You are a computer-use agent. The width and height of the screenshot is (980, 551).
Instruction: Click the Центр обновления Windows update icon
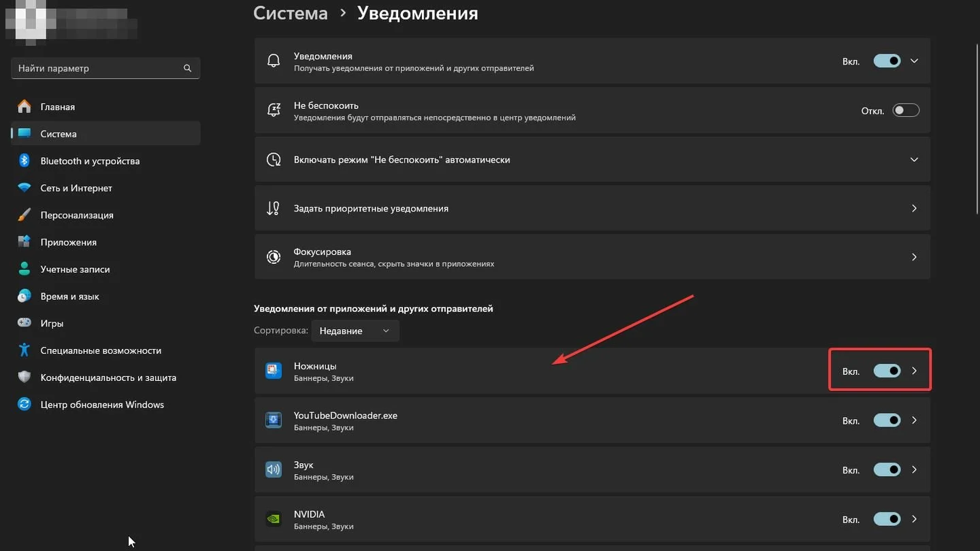pos(24,404)
